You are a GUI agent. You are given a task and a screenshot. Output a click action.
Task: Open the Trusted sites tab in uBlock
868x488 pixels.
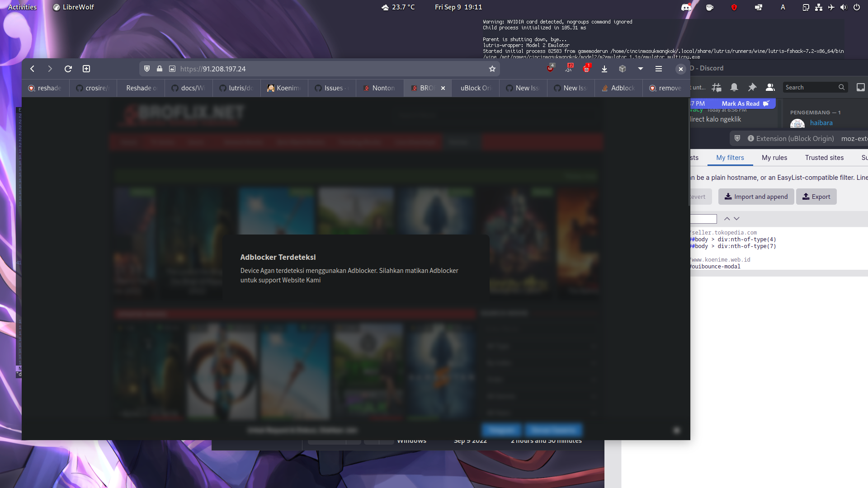tap(824, 158)
